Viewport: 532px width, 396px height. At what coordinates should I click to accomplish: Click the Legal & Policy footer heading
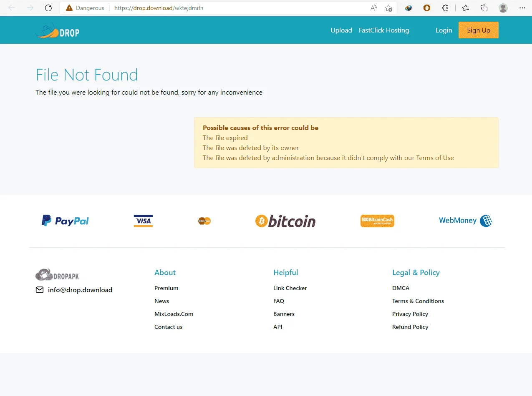point(416,273)
